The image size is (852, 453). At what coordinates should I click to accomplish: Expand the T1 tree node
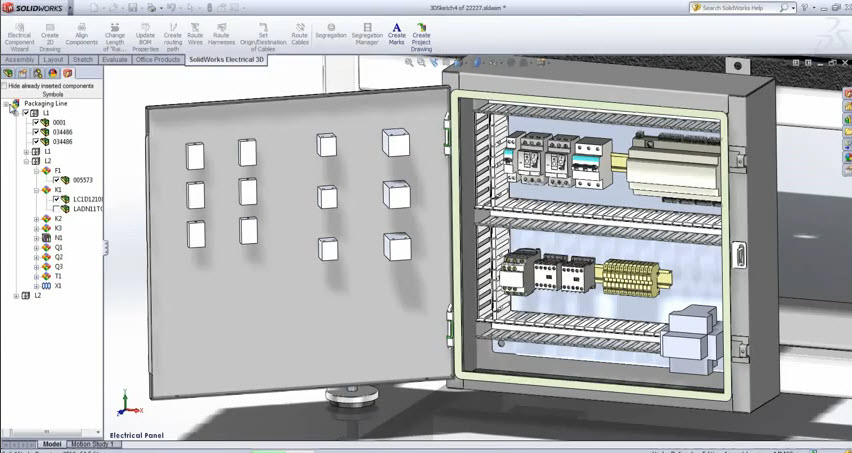36,277
